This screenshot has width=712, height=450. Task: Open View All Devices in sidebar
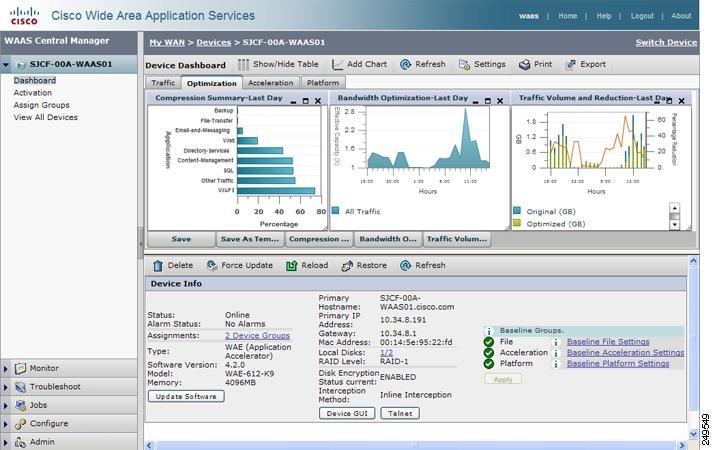pyautogui.click(x=45, y=117)
